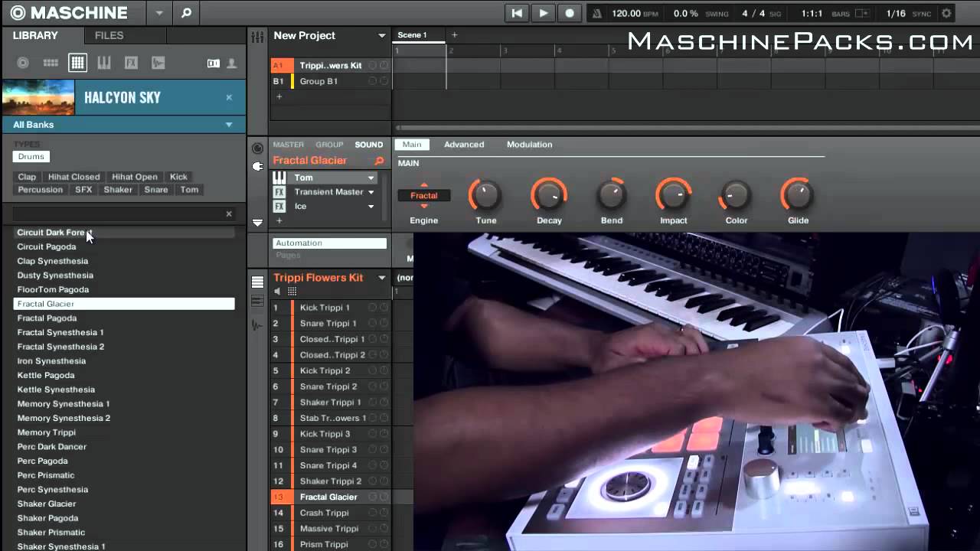Collapse control area with bottom arrow icon
The height and width of the screenshot is (551, 980).
pyautogui.click(x=257, y=223)
